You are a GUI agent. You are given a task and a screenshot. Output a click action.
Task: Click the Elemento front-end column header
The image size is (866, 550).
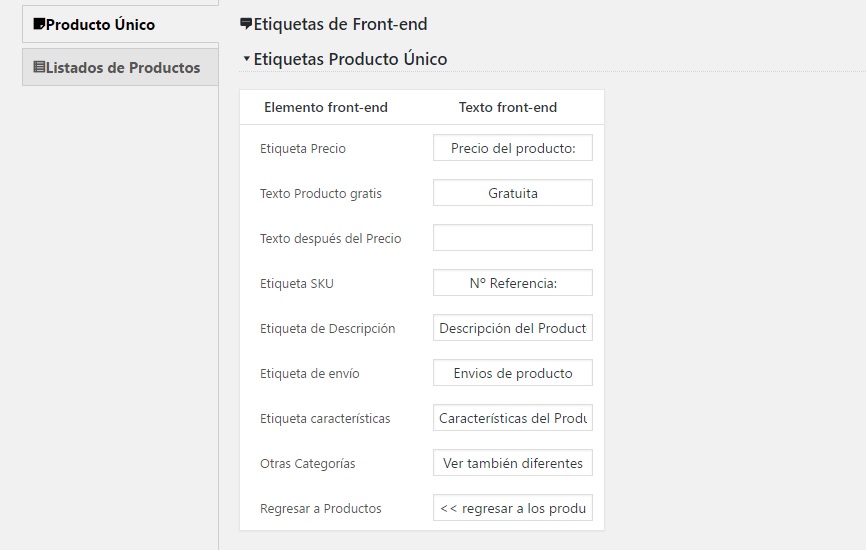pos(326,107)
